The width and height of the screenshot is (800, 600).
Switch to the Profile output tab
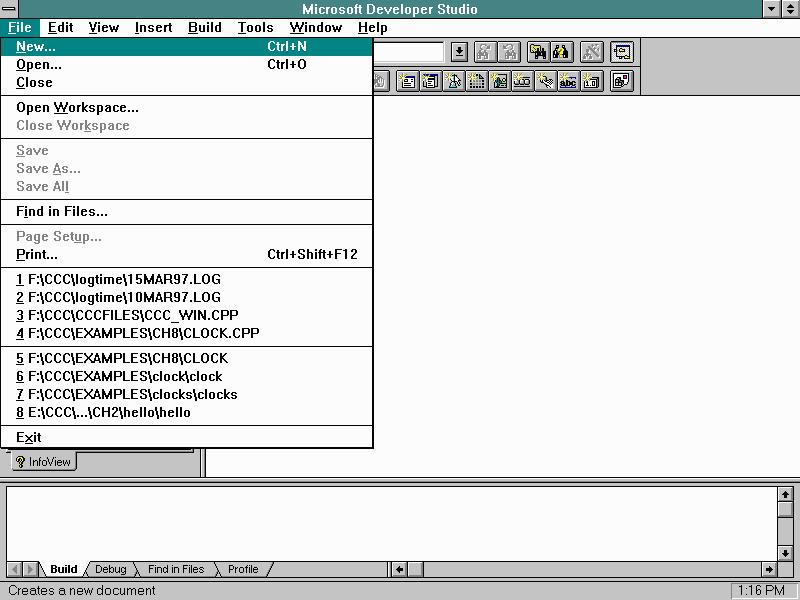point(242,569)
